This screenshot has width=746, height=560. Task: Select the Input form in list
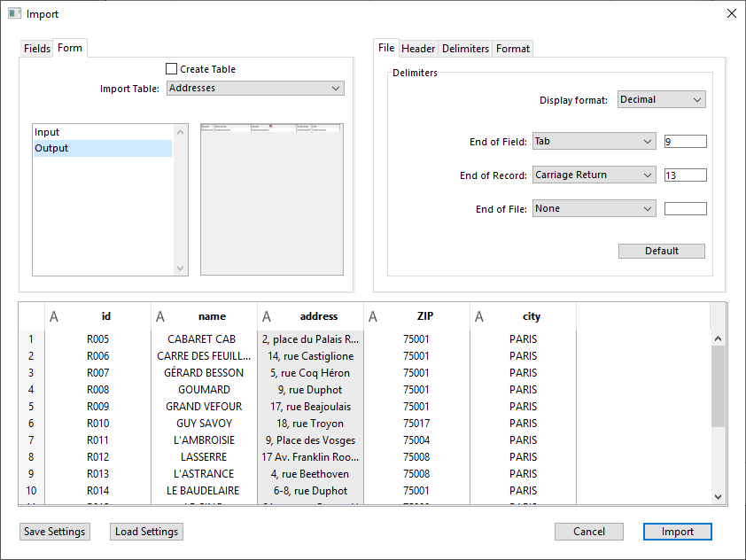pyautogui.click(x=48, y=132)
